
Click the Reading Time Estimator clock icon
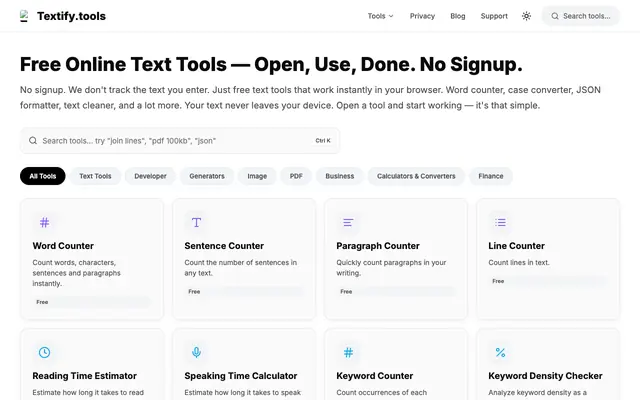[44, 352]
